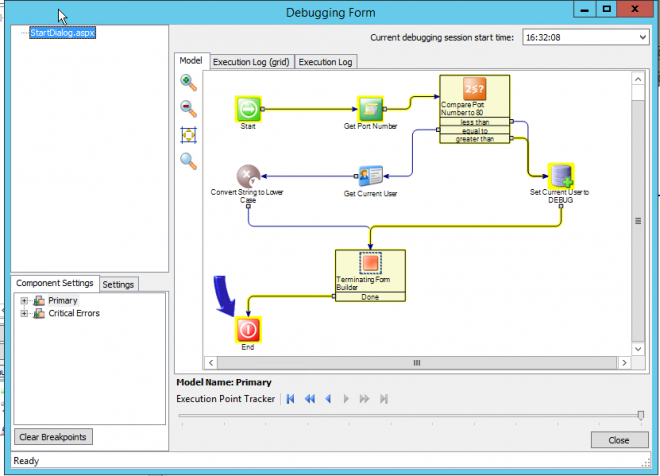The height and width of the screenshot is (476, 660).
Task: Select the Primary tree item label
Action: (63, 300)
